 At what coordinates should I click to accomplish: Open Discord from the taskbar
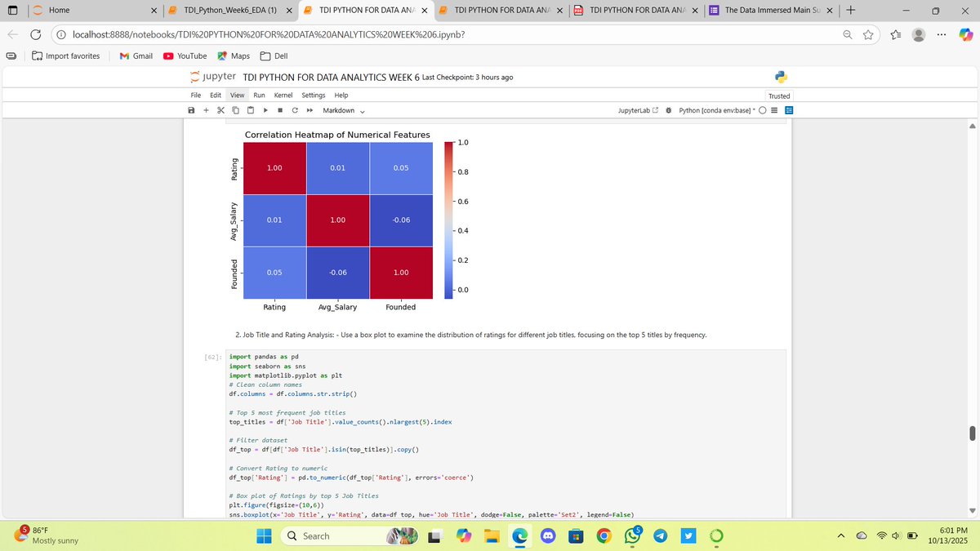coord(547,535)
